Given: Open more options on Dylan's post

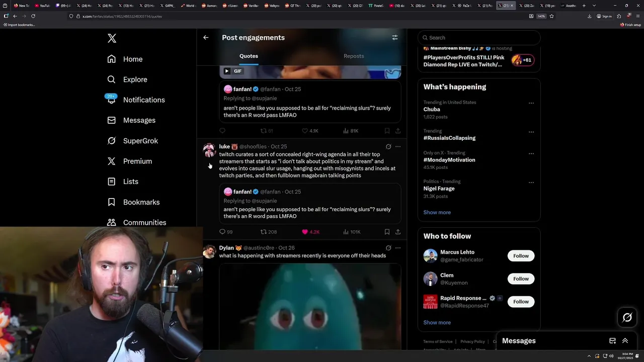Looking at the screenshot, I should coord(398,248).
